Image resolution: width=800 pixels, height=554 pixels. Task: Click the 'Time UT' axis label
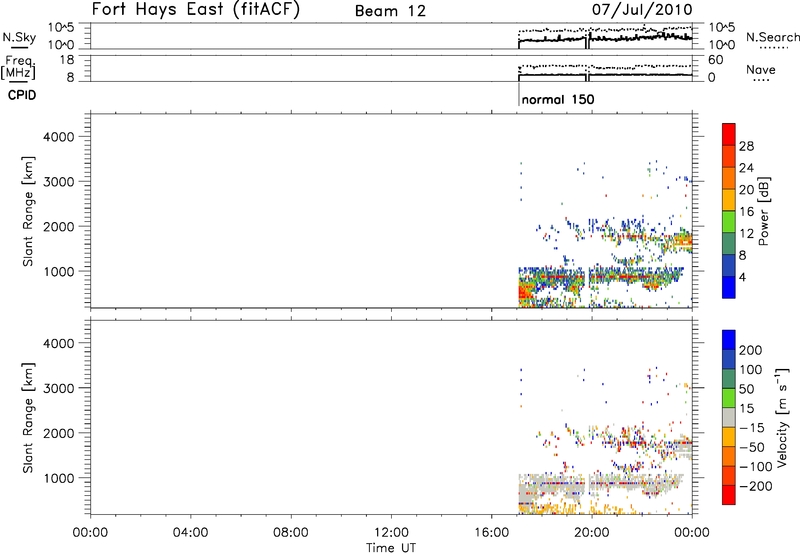(x=391, y=548)
